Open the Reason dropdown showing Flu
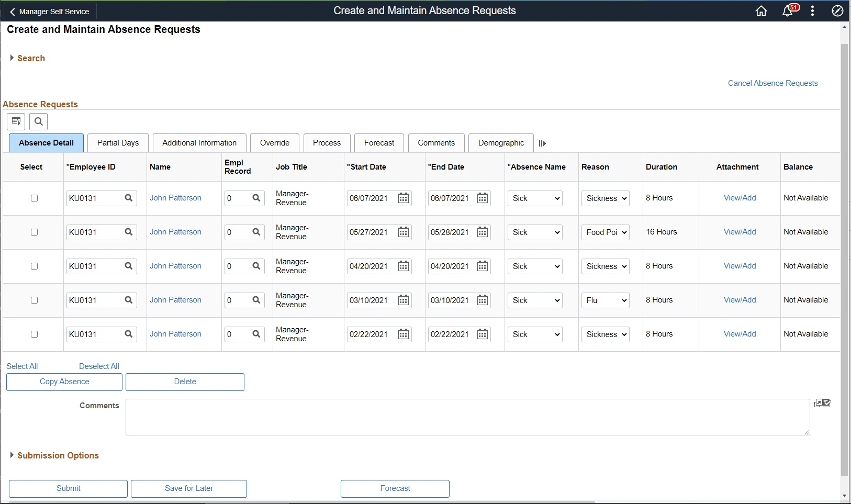The width and height of the screenshot is (851, 504). 605,300
